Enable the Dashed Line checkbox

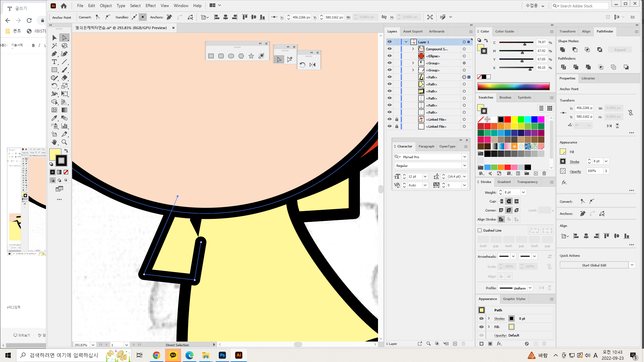480,230
